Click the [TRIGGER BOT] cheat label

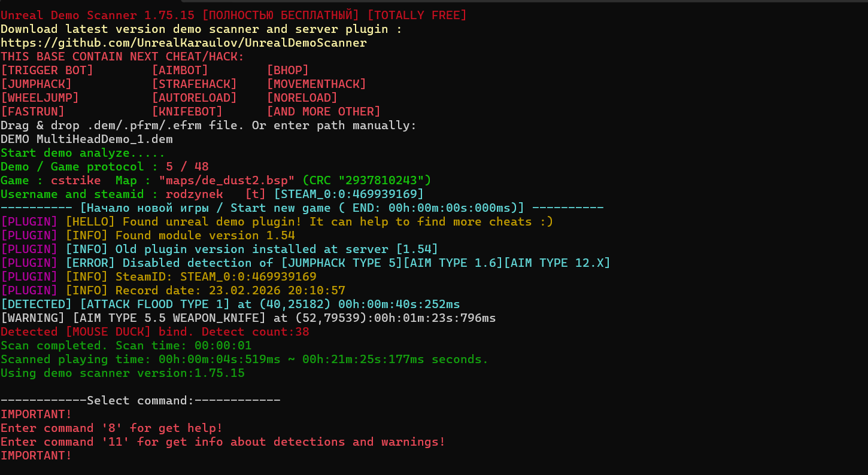(x=47, y=71)
